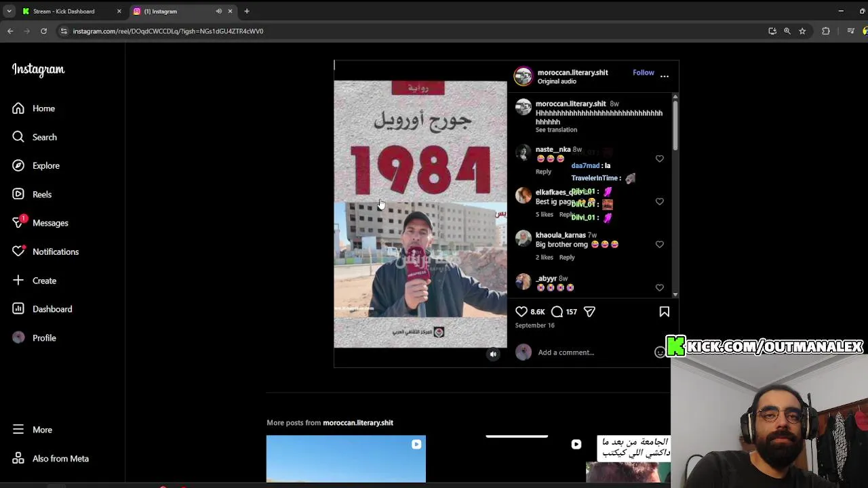Open the Instagram logo home link

38,69
